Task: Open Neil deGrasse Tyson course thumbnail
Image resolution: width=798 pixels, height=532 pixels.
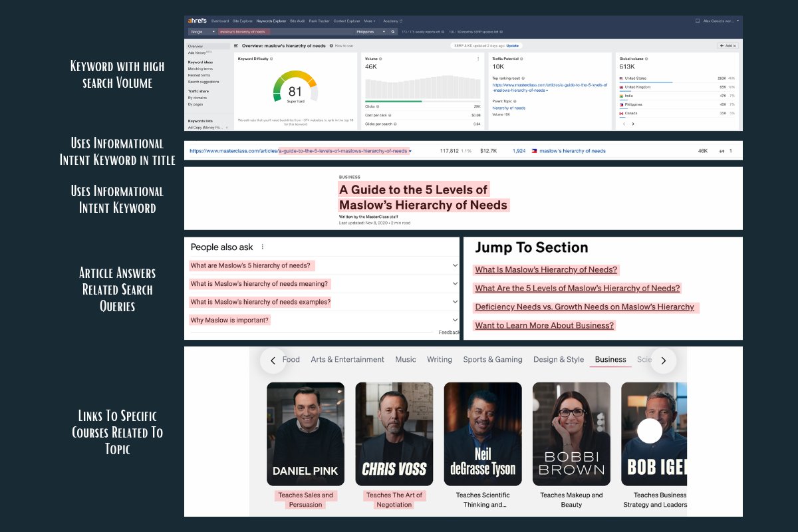Action: [482, 434]
